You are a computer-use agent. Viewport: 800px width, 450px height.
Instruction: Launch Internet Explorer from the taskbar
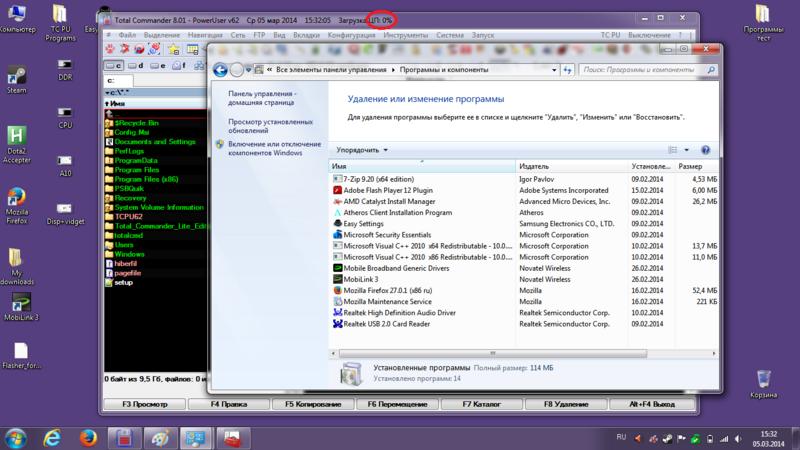point(52,438)
